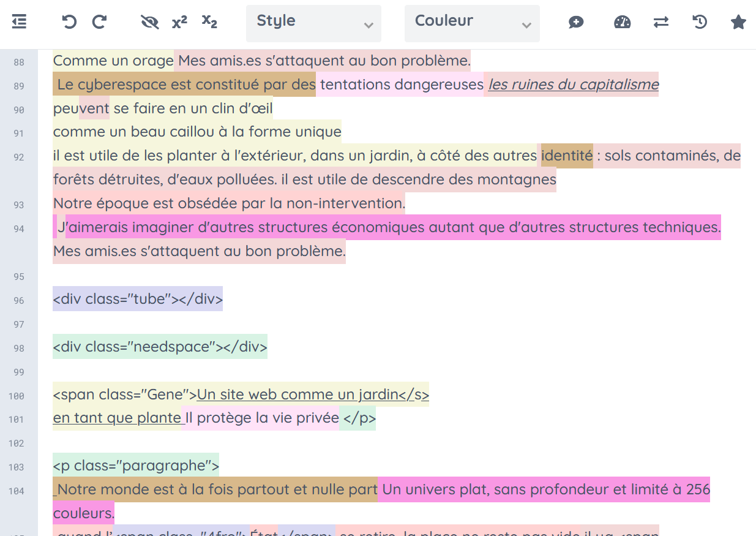
Task: Open the Style dropdown
Action: (x=313, y=23)
